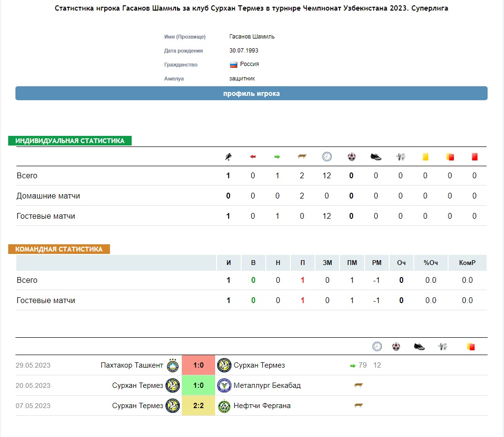Screen dimensions: 504x437
Task: Click the bench icon in individual stats header
Action: [x=302, y=157]
